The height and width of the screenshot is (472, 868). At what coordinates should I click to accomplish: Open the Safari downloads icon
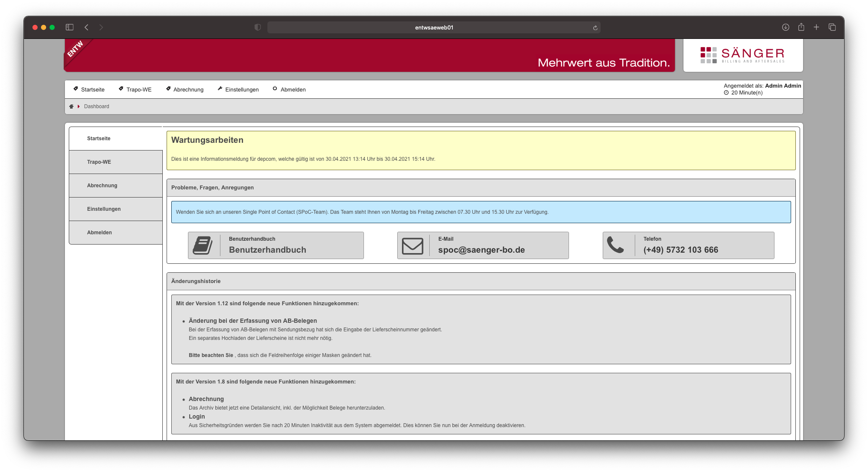pos(786,27)
